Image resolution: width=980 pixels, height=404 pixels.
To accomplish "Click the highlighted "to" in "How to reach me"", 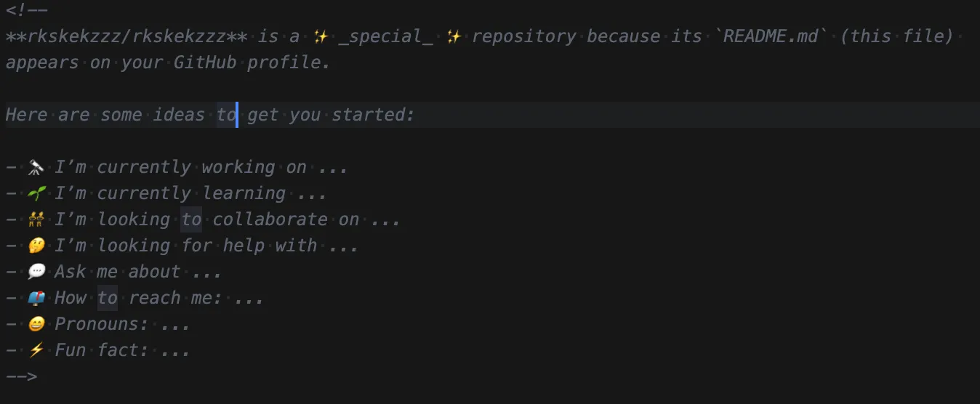I will tap(108, 298).
